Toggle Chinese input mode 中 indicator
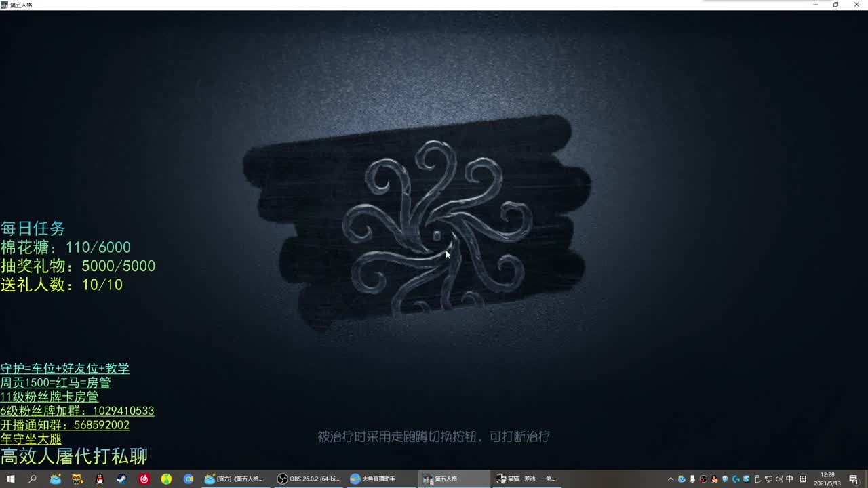The height and width of the screenshot is (488, 868). (789, 479)
